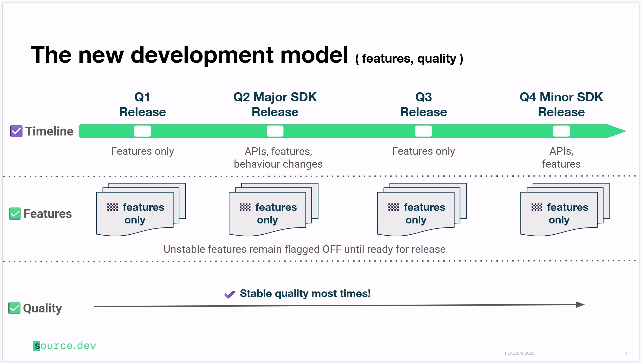
Task: Click purple checkmark beside Stable quality
Action: coord(230,294)
